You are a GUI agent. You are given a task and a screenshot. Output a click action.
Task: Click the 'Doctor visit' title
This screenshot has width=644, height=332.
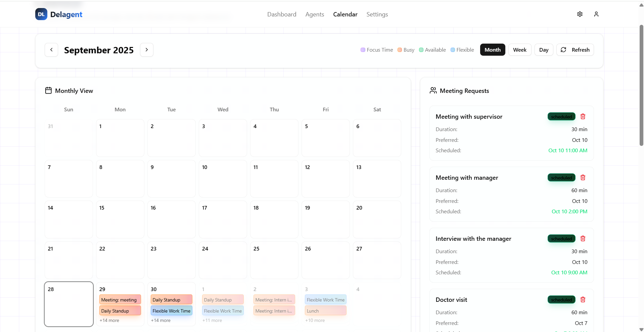[x=451, y=299]
